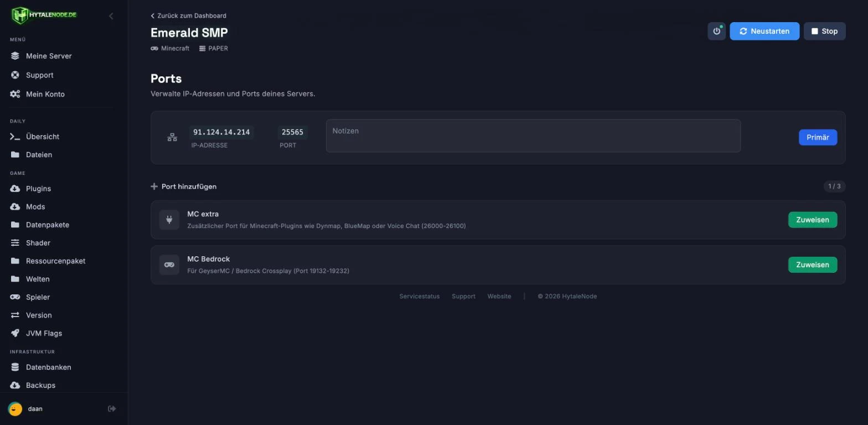
Task: Click the Neustarten button
Action: click(764, 31)
